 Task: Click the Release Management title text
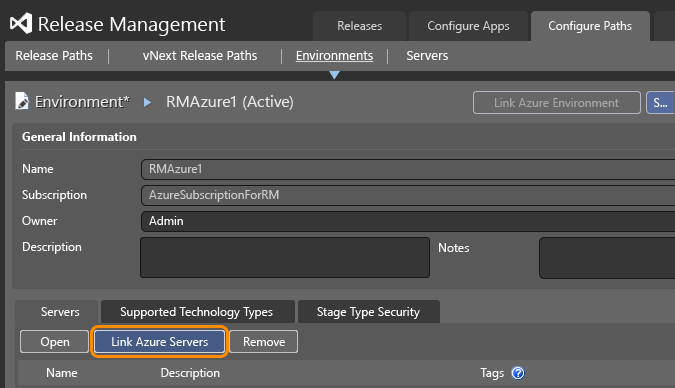tap(131, 24)
